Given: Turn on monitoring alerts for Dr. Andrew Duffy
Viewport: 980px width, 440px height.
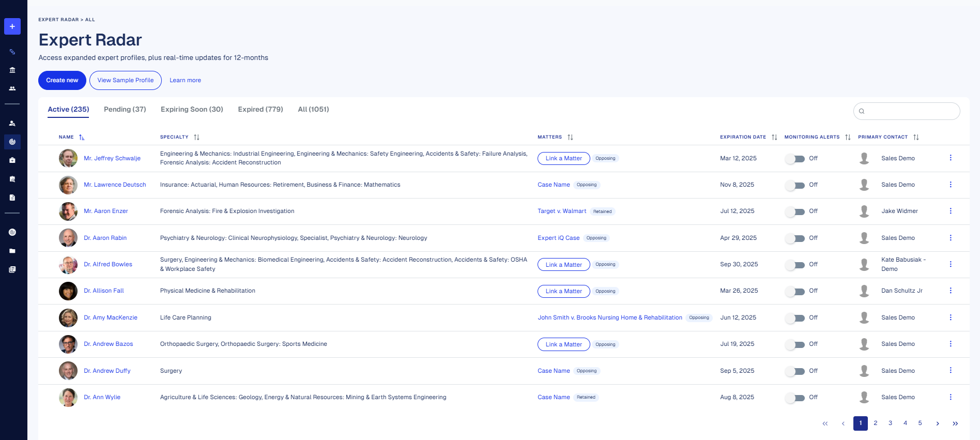Looking at the screenshot, I should click(795, 371).
